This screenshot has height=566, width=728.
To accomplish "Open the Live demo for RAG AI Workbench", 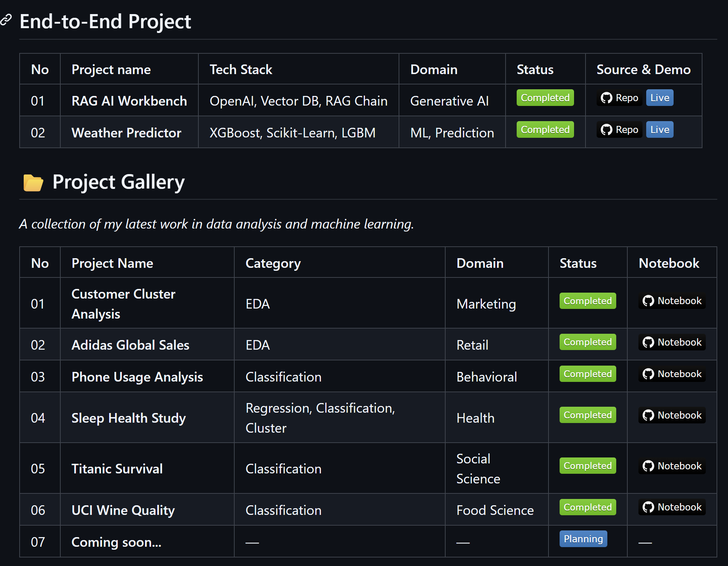I will click(659, 97).
